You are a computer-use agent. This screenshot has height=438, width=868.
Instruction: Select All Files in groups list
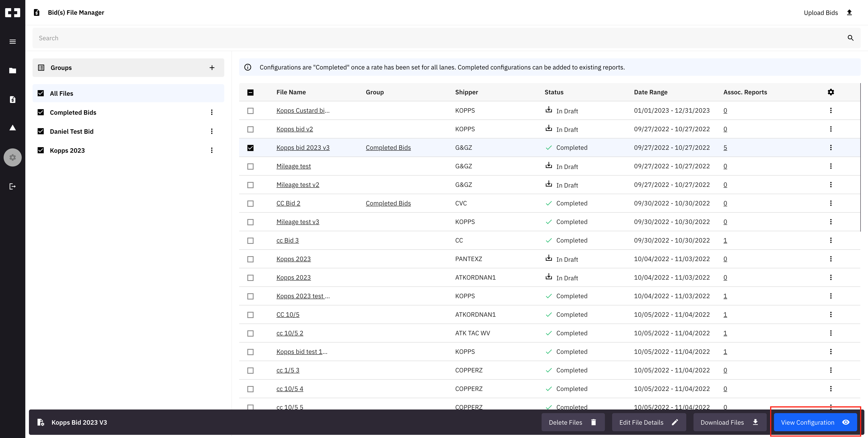61,93
